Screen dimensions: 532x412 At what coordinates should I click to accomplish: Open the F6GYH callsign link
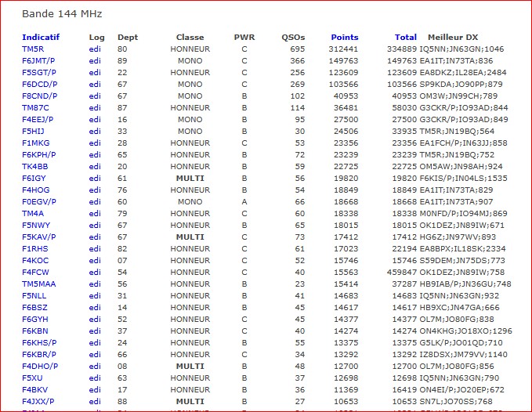coord(35,320)
